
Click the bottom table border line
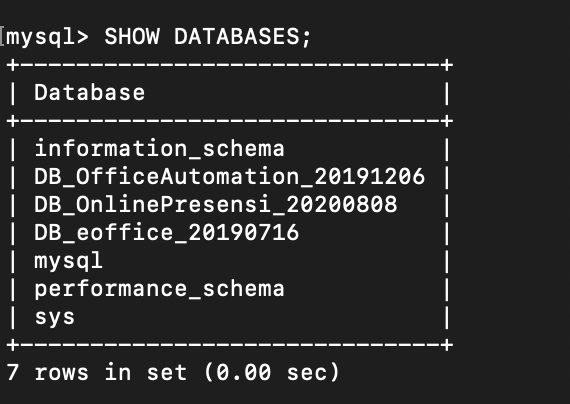pos(230,345)
